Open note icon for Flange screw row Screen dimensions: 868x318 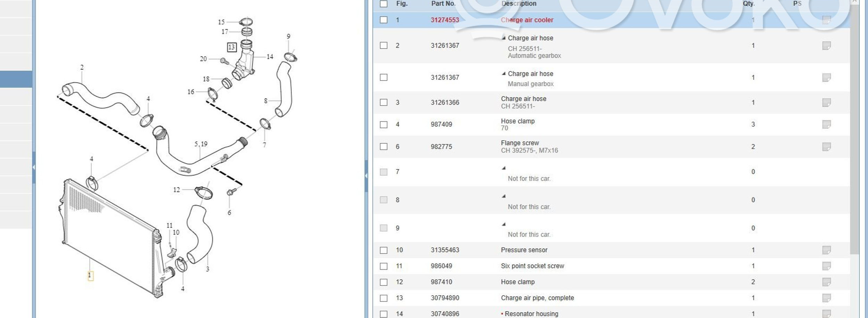click(826, 147)
